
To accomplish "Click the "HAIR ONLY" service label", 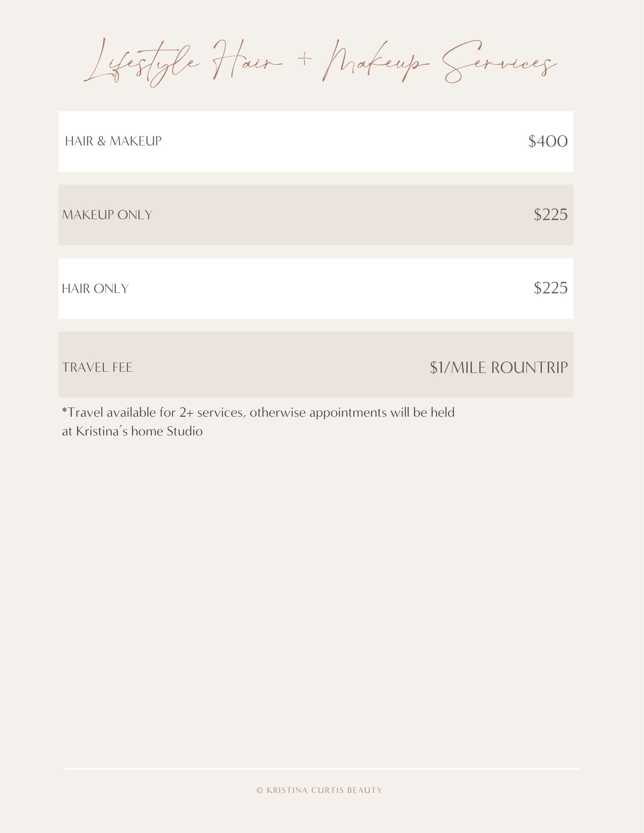I will [95, 288].
